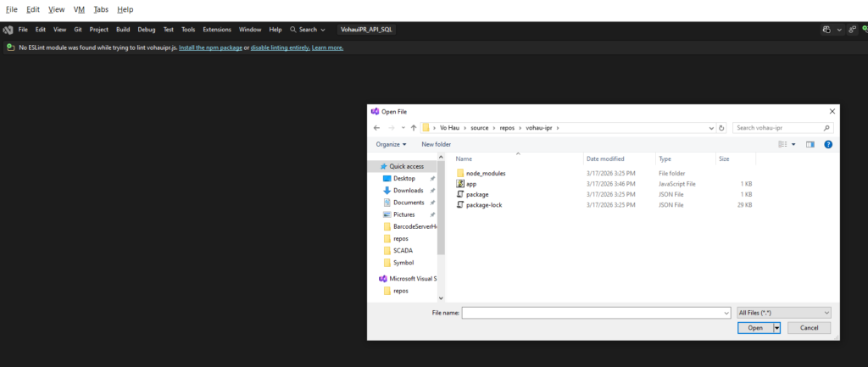The height and width of the screenshot is (367, 868).
Task: Expand the Open button split arrow
Action: coord(776,328)
